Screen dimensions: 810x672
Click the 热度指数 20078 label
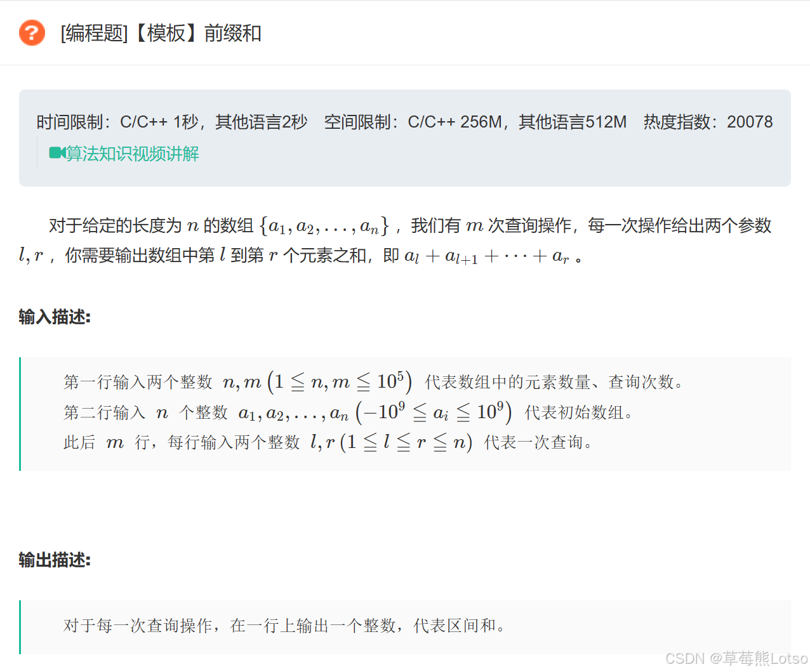coord(708,121)
